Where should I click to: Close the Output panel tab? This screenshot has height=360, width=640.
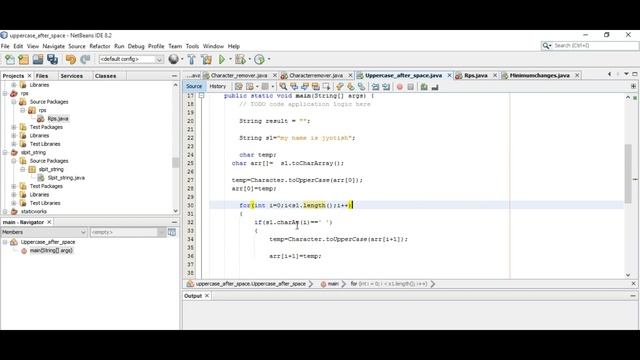pos(207,296)
